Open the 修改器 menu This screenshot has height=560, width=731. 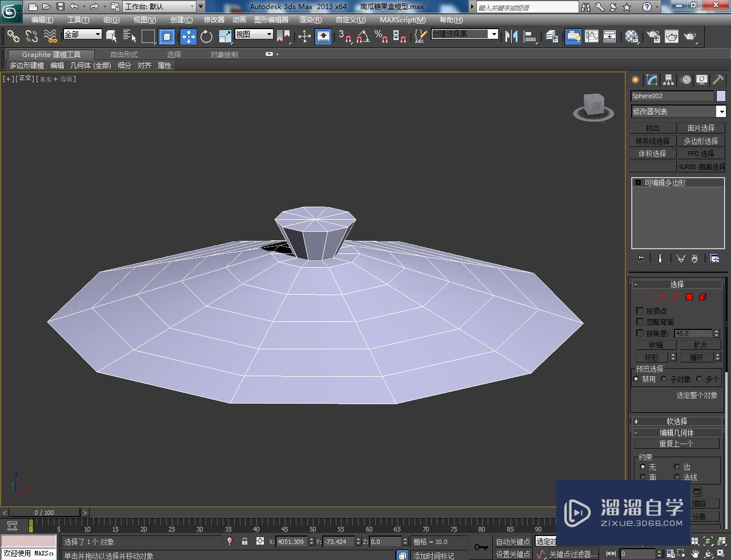[214, 19]
